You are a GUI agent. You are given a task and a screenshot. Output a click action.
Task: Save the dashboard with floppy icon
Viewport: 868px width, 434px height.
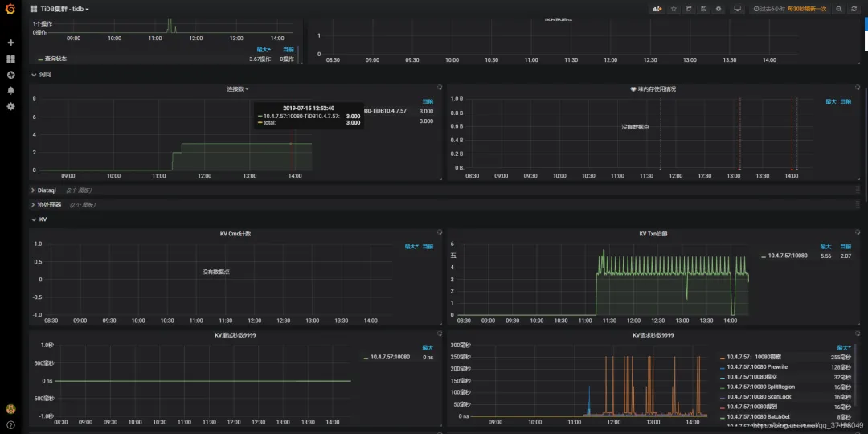coord(703,9)
